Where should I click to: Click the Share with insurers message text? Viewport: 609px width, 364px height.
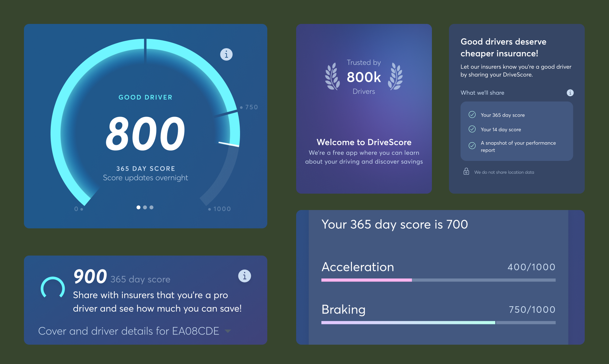click(x=157, y=302)
